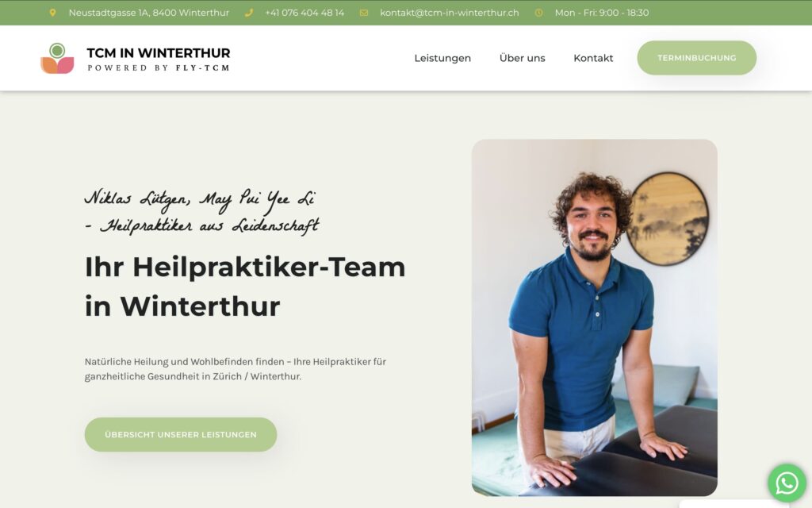812x508 pixels.
Task: Click the Powered by FLY-TCM subtitle
Action: [159, 68]
